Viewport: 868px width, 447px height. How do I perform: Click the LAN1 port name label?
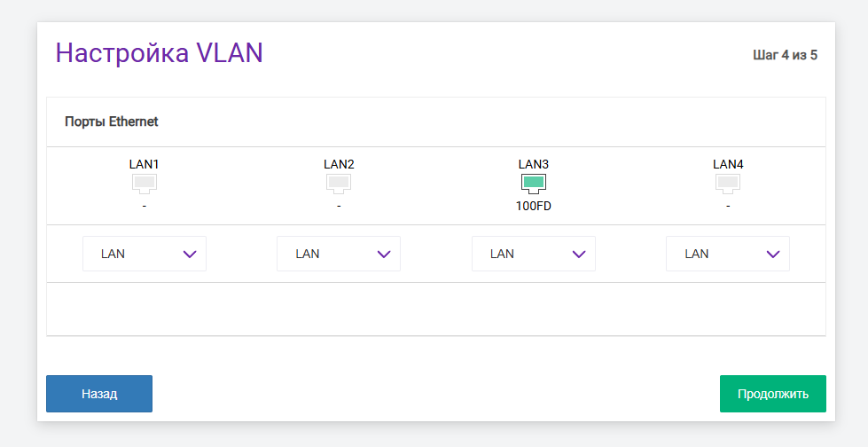tap(144, 164)
